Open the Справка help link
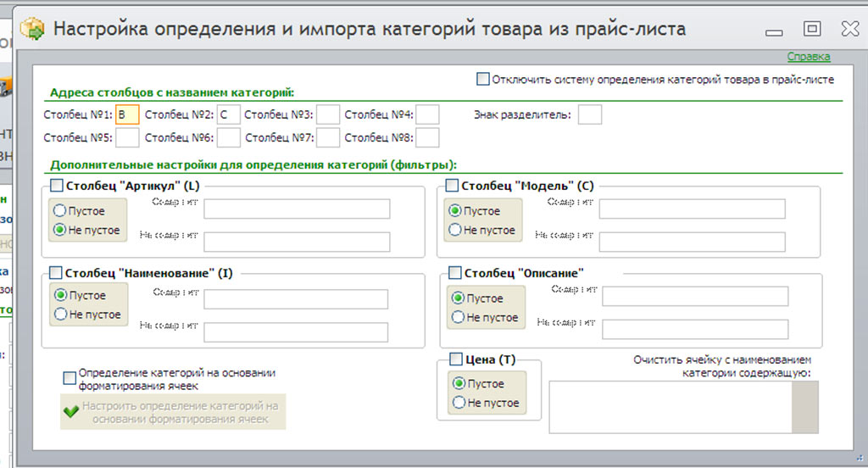Viewport: 868px width, 468px height. (808, 57)
